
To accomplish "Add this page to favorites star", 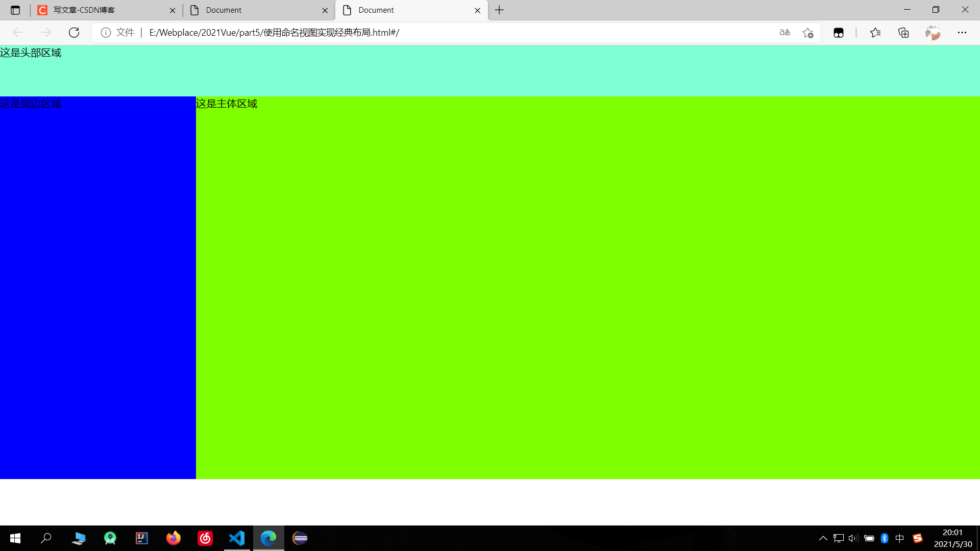I will pos(807,33).
